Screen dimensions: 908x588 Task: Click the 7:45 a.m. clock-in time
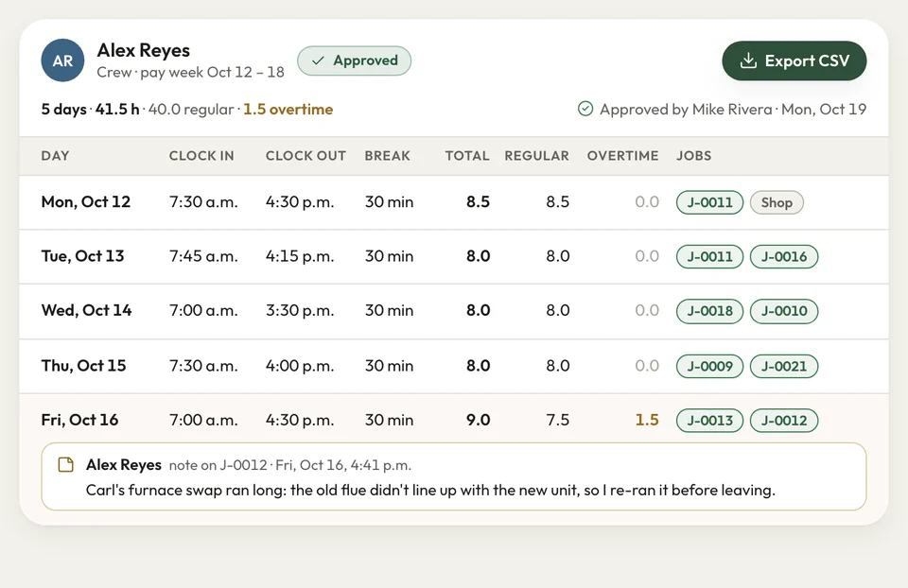click(203, 256)
